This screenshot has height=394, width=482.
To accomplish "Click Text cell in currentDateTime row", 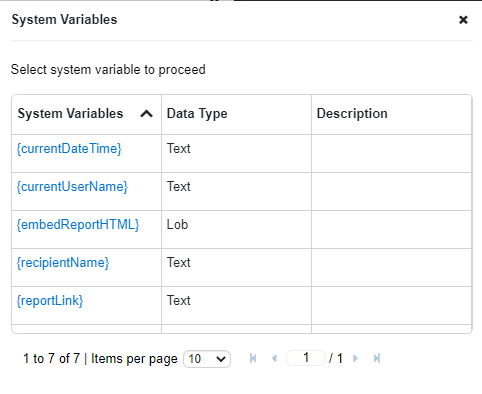I will (x=236, y=153).
